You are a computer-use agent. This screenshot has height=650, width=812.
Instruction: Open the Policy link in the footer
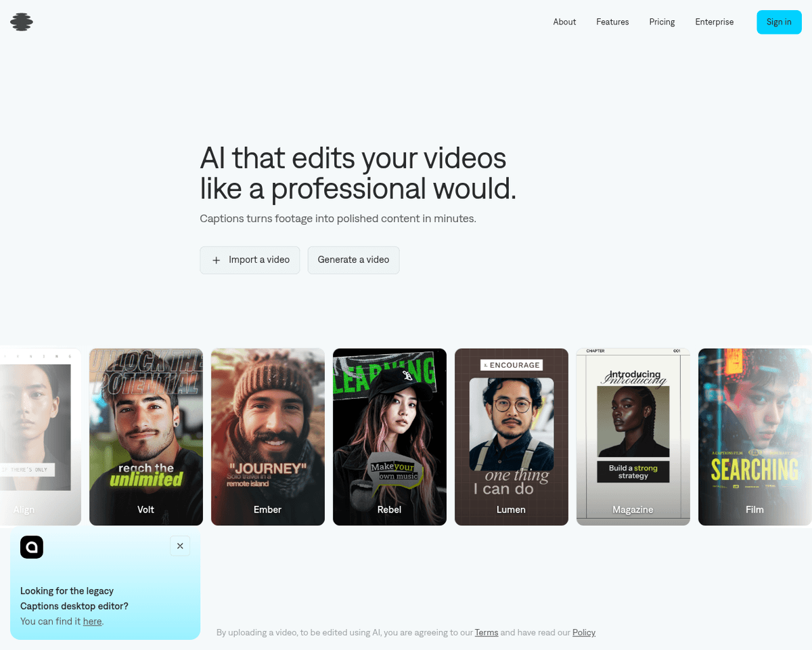583,632
